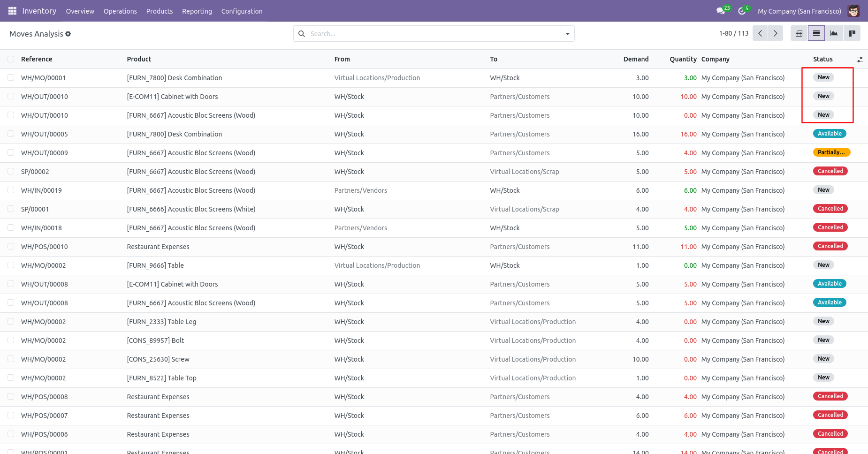Image resolution: width=868 pixels, height=454 pixels.
Task: Open the Products menu
Action: [160, 11]
